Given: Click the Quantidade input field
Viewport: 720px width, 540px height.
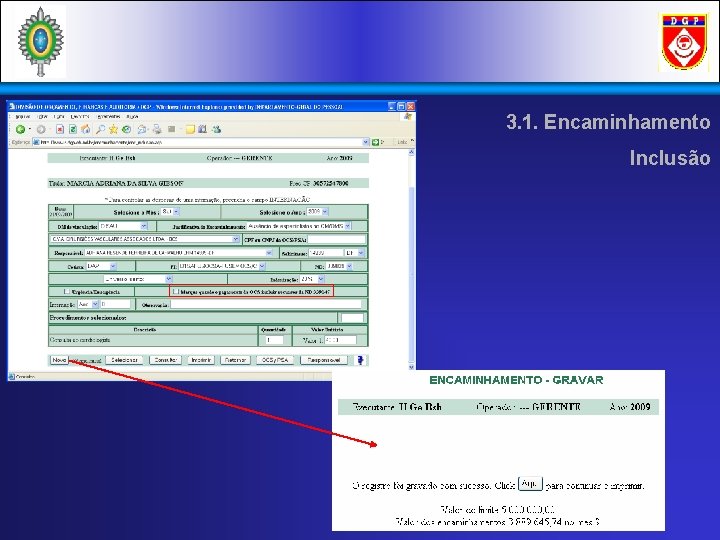Looking at the screenshot, I should pos(274,340).
